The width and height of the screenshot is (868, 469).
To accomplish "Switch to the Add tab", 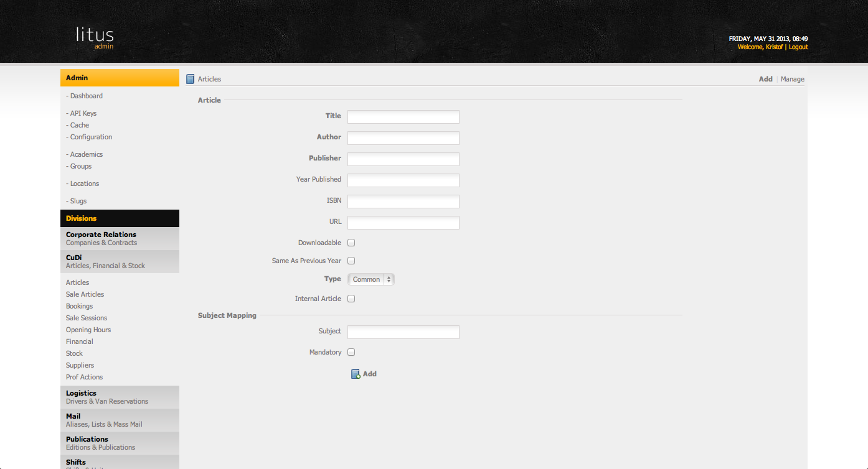I will pos(766,79).
